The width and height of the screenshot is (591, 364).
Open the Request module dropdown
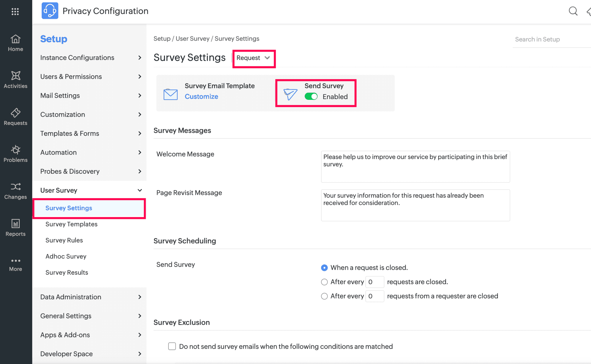tap(254, 58)
